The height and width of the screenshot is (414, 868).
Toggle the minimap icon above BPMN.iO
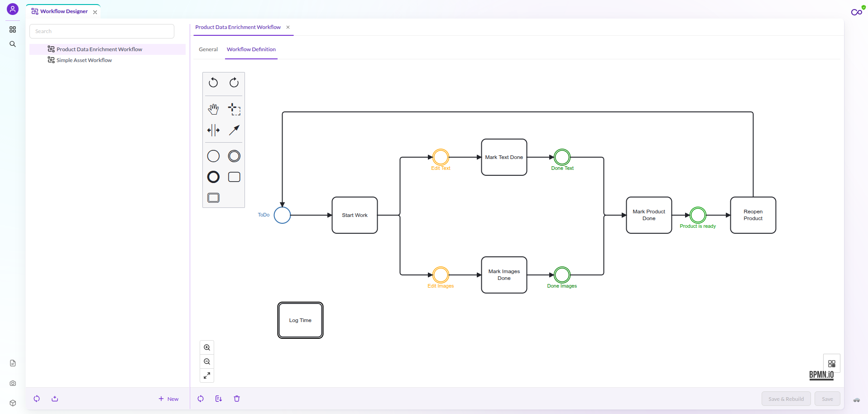[832, 364]
